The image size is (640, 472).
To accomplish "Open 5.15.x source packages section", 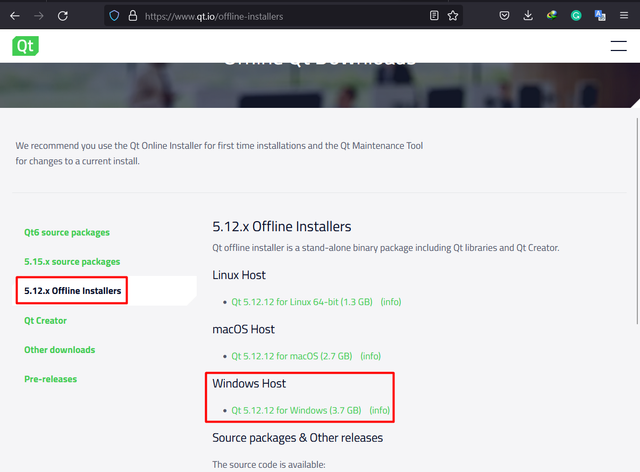I will pyautogui.click(x=72, y=262).
